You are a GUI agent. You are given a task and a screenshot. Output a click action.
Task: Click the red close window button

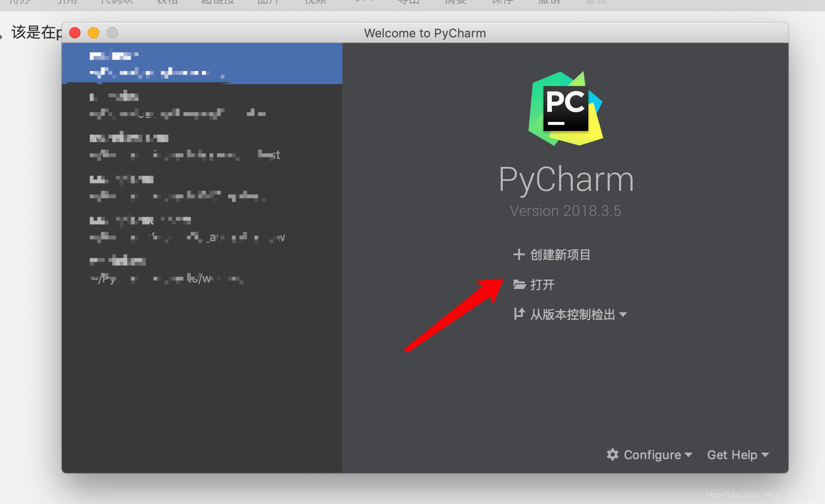(x=75, y=33)
